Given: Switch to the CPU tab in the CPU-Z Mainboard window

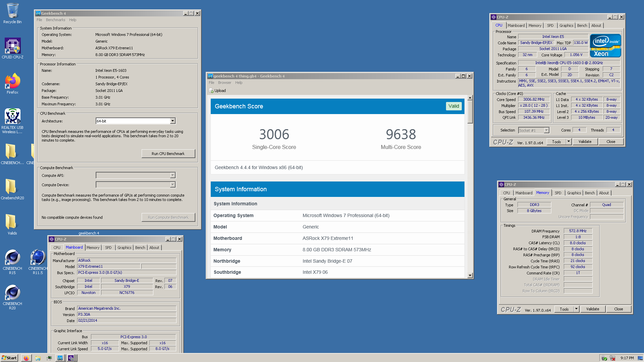Looking at the screenshot, I should 57,248.
